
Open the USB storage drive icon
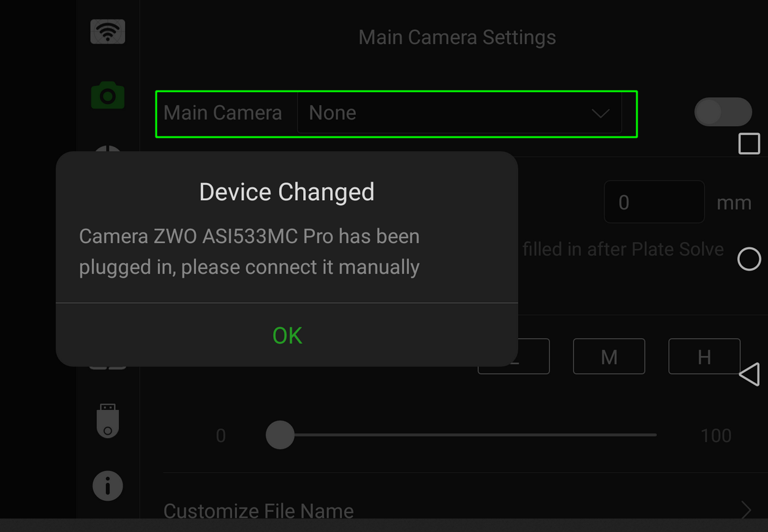pyautogui.click(x=108, y=421)
